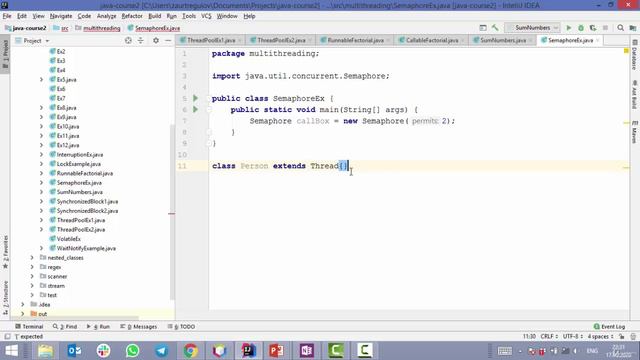Screen dimensions: 640x360
Task: Open the Run tool window
Action: 98,327
